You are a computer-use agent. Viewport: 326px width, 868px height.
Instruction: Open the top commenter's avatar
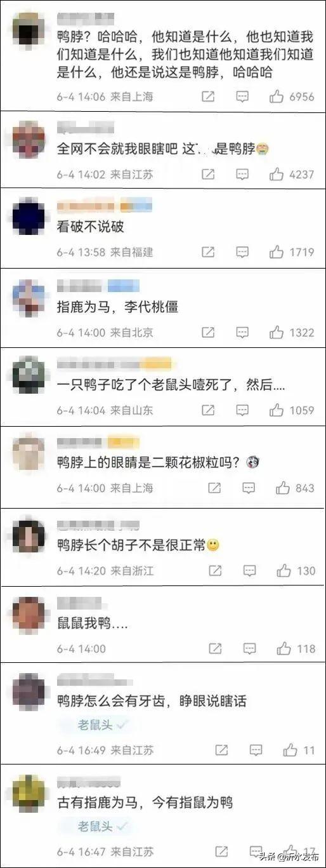click(x=29, y=30)
